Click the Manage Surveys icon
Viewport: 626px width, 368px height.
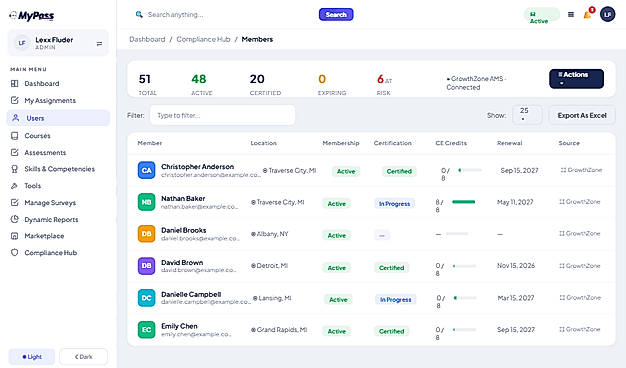pyautogui.click(x=14, y=202)
